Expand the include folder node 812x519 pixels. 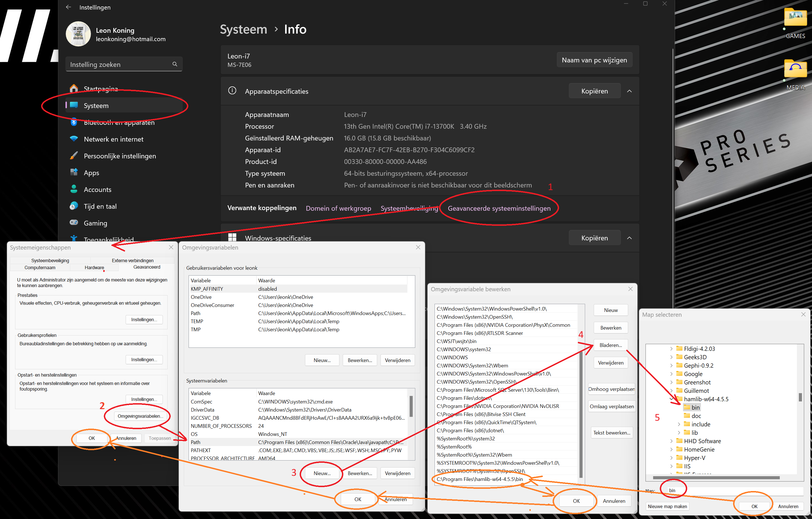(679, 424)
